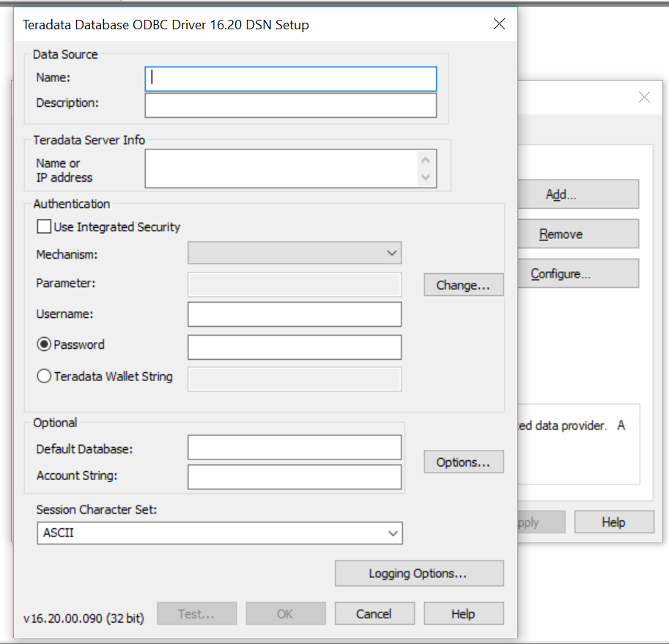
Task: Click the Description text box
Action: click(291, 106)
